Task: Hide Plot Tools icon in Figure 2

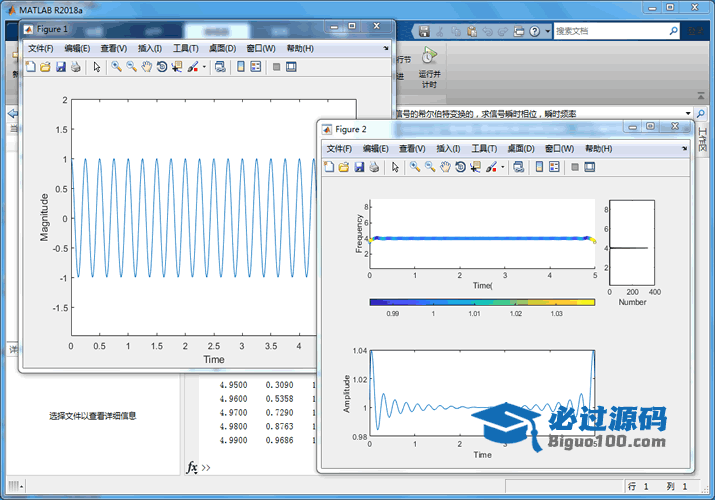Action: point(575,167)
